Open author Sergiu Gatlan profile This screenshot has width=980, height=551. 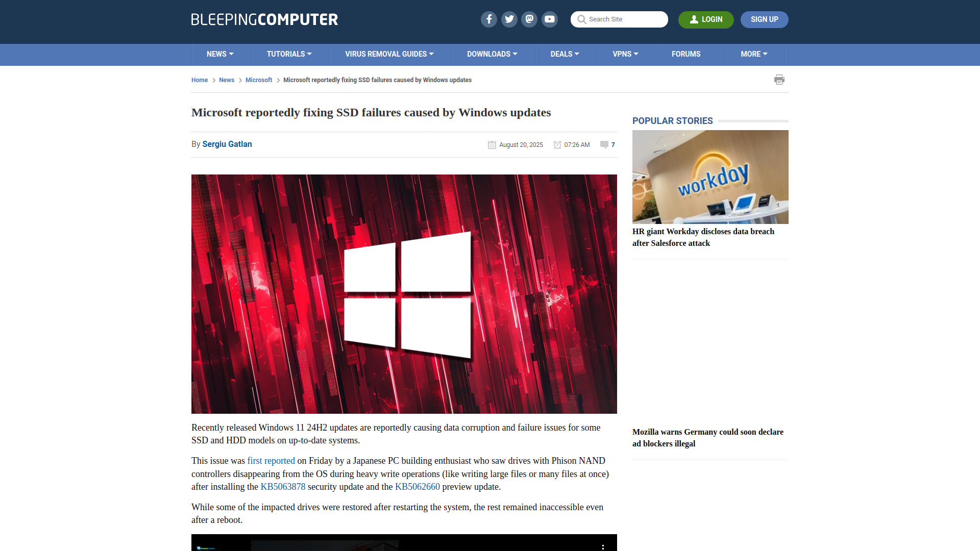tap(227, 144)
